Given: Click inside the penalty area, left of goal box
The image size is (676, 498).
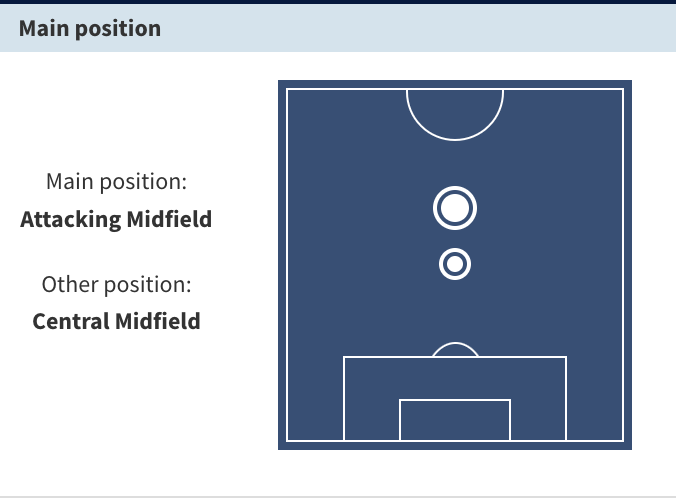Looking at the screenshot, I should click(x=372, y=399).
